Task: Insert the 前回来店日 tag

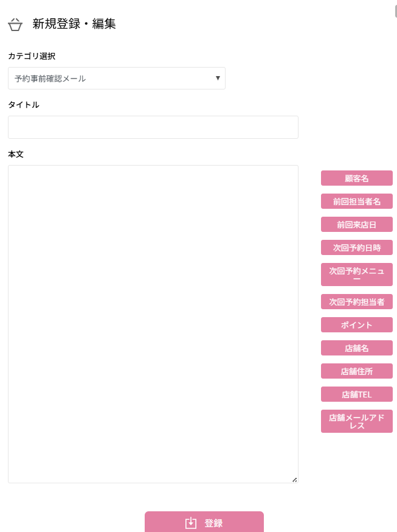Action: point(356,225)
